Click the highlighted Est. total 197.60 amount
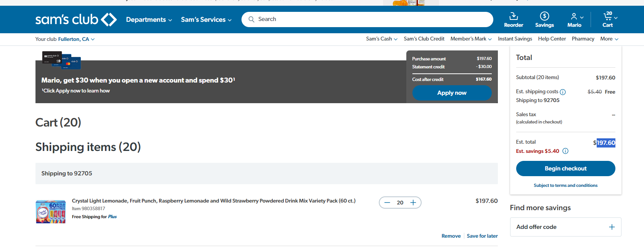The height and width of the screenshot is (248, 644). 606,143
